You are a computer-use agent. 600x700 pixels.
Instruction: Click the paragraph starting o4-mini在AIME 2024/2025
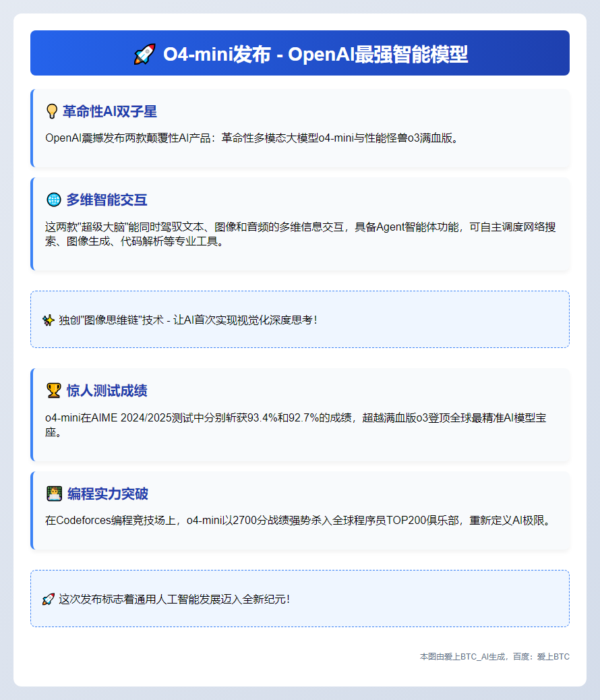[295, 425]
